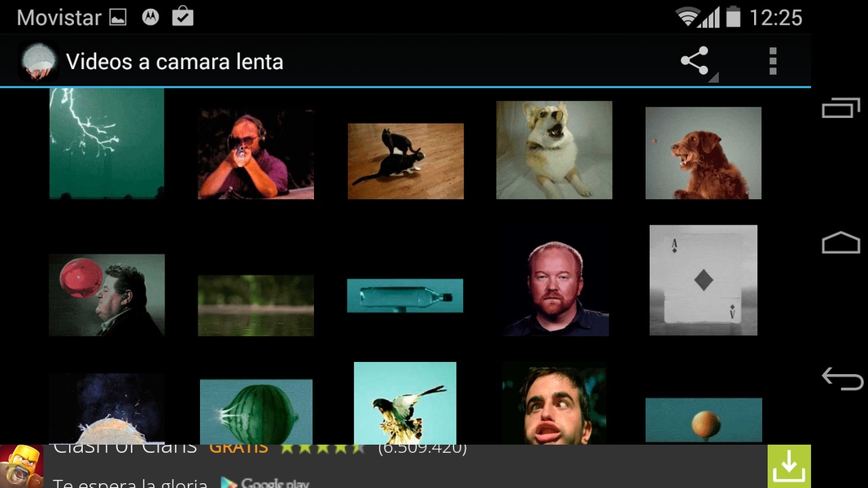Open the plastic bottle video thumbnail

(405, 295)
